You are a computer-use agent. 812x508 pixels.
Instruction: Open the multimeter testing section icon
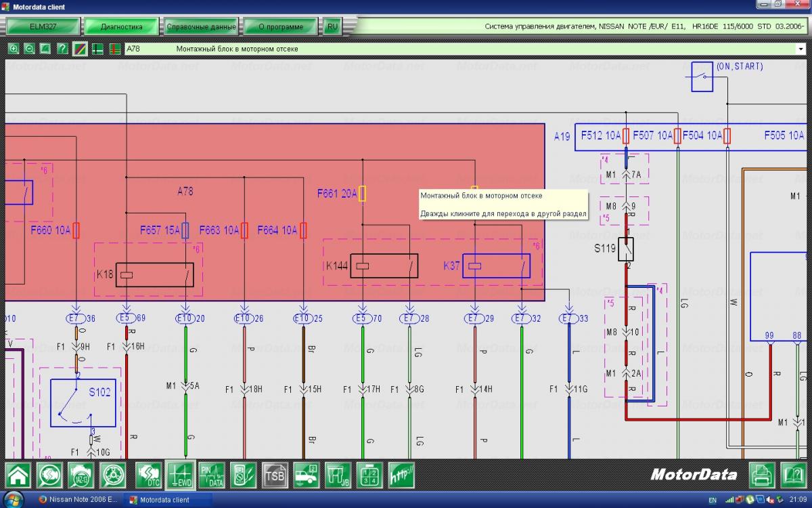coord(243,475)
